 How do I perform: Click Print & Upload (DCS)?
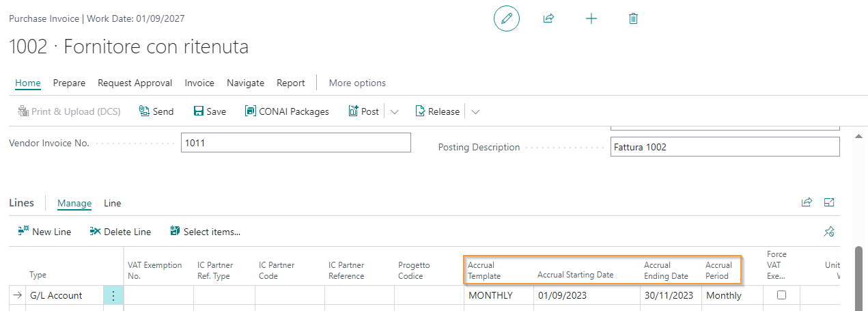click(69, 111)
